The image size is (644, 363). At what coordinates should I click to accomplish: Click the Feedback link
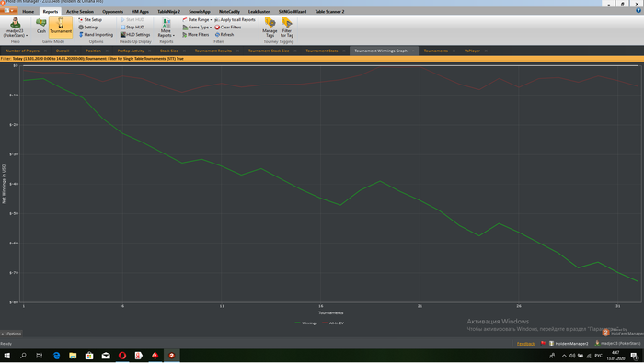525,344
